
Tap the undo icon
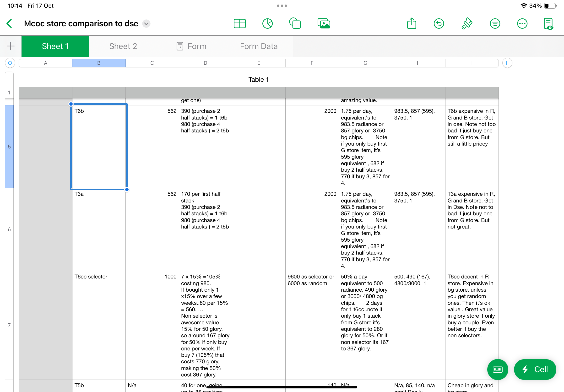click(439, 24)
